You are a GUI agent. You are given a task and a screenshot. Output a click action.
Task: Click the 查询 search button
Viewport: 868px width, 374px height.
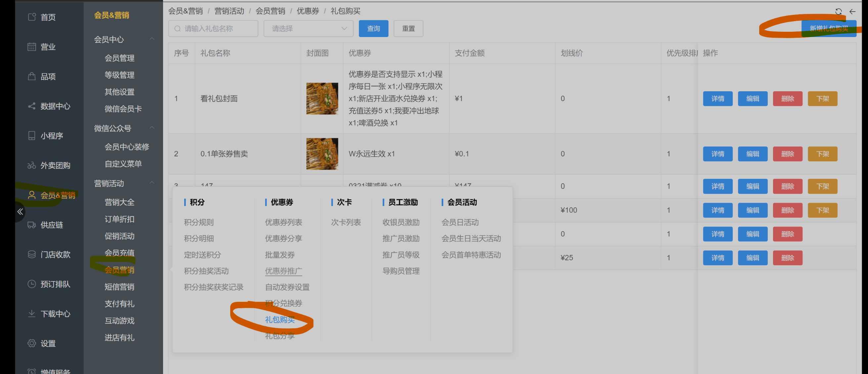click(373, 29)
